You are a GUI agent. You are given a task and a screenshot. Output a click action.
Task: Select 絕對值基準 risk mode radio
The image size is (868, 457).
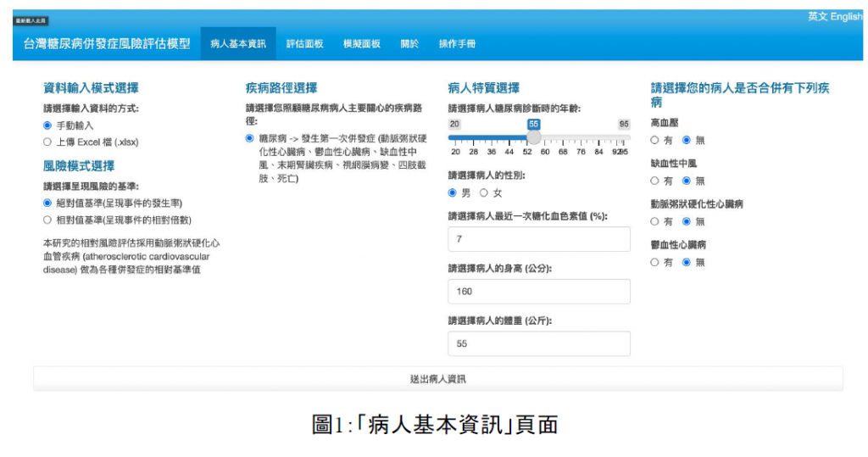pos(47,203)
